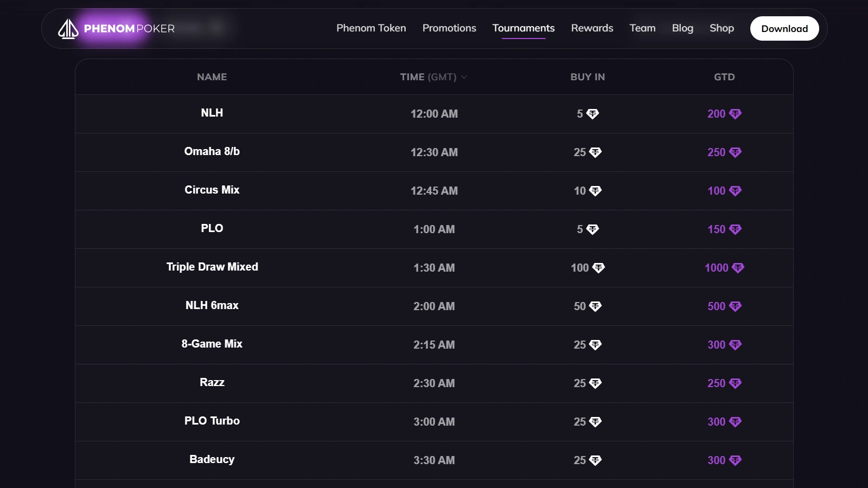Click the token icon in Circus Mix buy-in

click(x=595, y=191)
